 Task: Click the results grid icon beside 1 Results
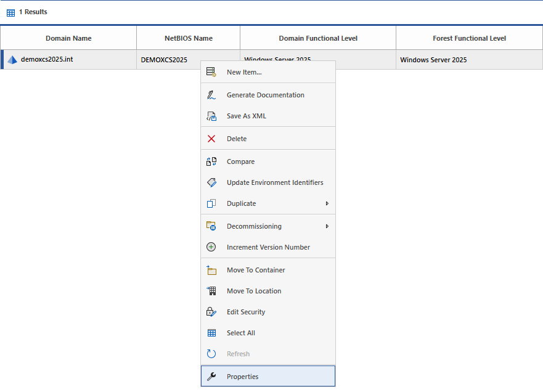(x=10, y=12)
